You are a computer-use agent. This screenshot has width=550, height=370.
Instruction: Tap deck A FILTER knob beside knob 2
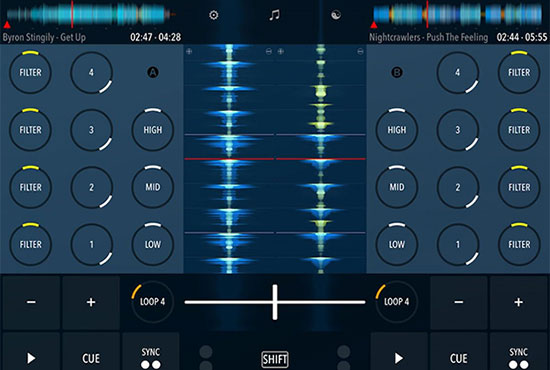[31, 187]
